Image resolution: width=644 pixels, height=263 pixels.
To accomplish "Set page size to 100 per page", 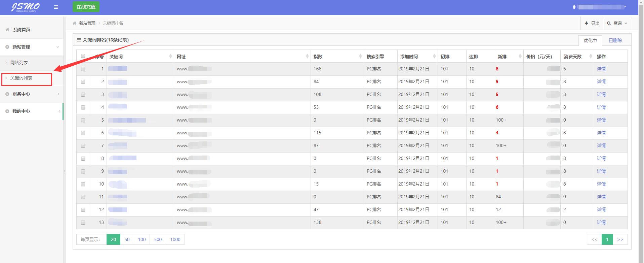I will (x=142, y=239).
